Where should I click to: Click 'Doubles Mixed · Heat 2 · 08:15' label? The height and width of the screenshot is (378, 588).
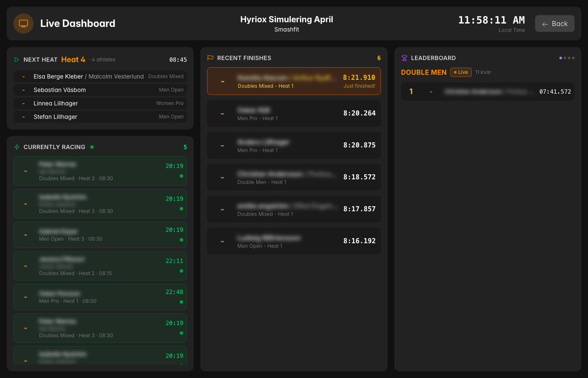(75, 273)
